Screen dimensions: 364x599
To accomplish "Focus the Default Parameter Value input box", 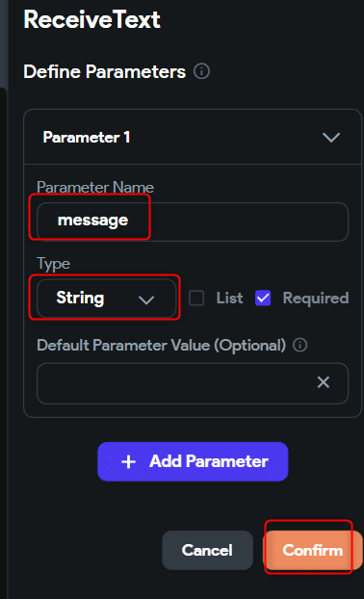I will pos(193,383).
